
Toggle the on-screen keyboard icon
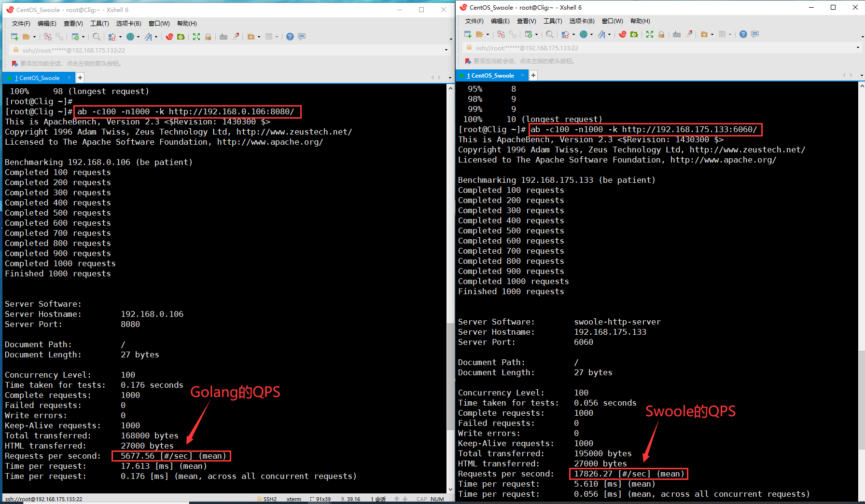(x=224, y=37)
